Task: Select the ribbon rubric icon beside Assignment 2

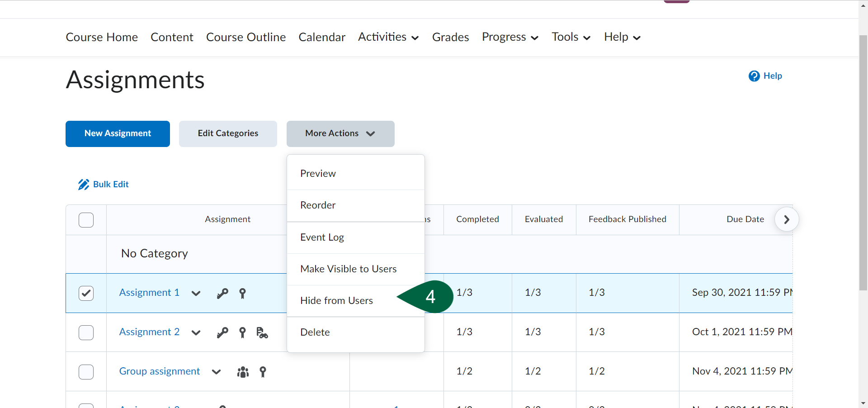Action: point(242,332)
